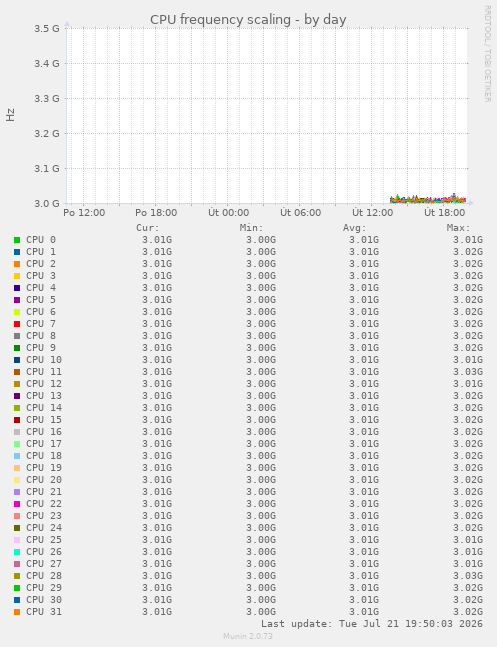Image resolution: width=497 pixels, height=647 pixels.
Task: Click the '3.4 G' y-axis label
Action: pos(47,64)
